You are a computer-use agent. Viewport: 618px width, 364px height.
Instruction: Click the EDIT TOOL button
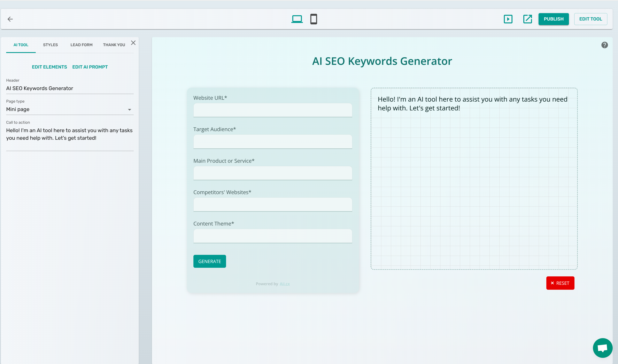590,19
